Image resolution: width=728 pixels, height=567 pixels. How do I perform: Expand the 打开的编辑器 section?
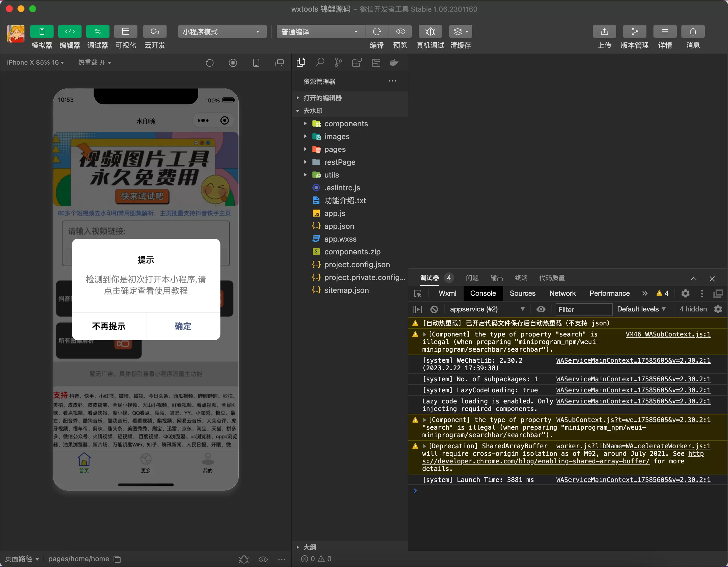point(350,98)
